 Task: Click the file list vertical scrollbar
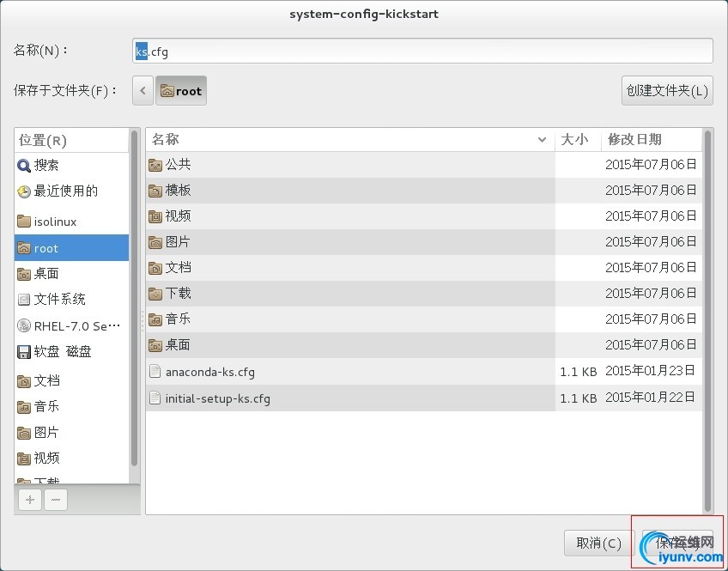707,320
